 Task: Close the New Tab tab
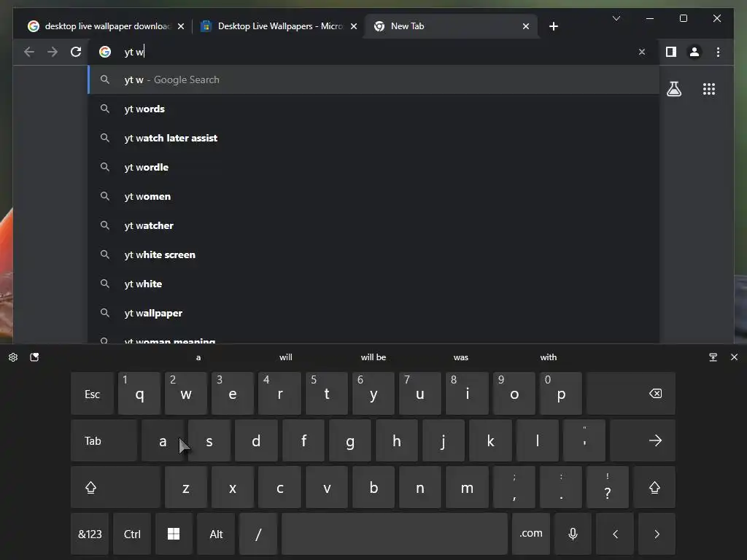[525, 26]
